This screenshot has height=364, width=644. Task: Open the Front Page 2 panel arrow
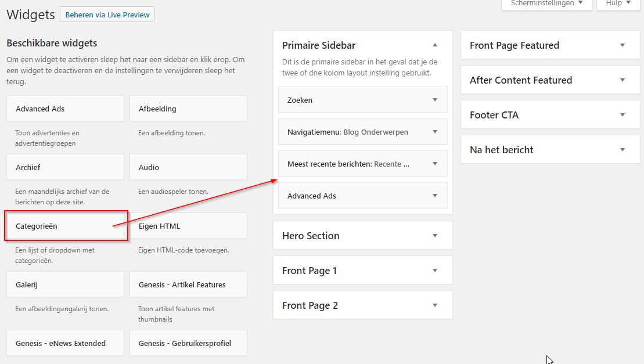coord(434,305)
